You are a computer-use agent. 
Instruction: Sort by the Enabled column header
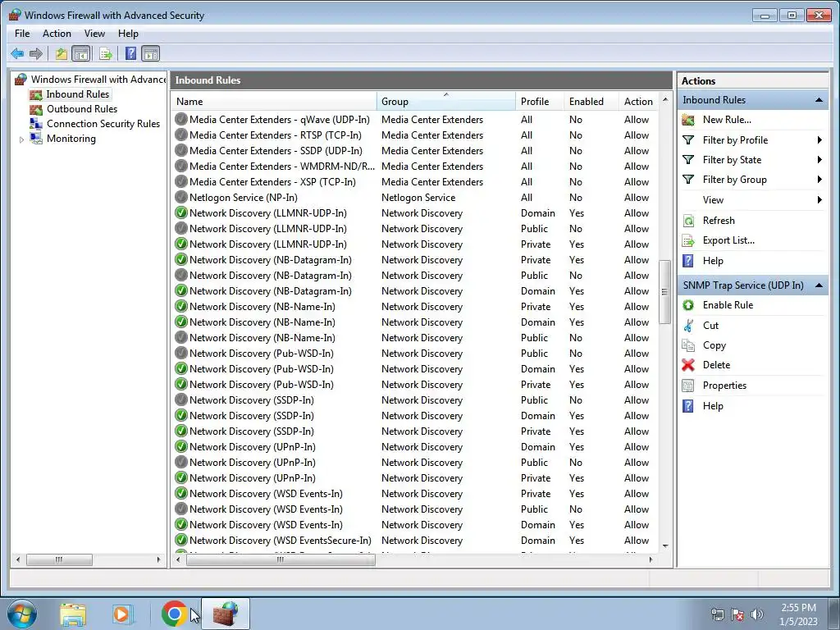click(x=591, y=101)
